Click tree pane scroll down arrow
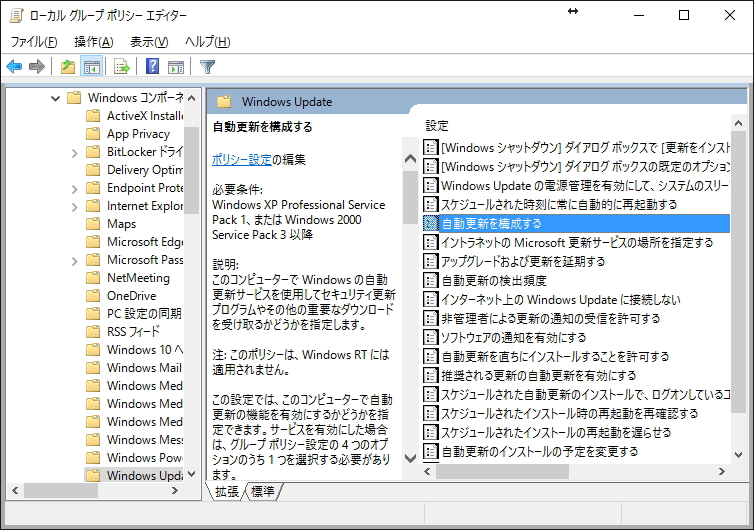The image size is (754, 530). (191, 474)
